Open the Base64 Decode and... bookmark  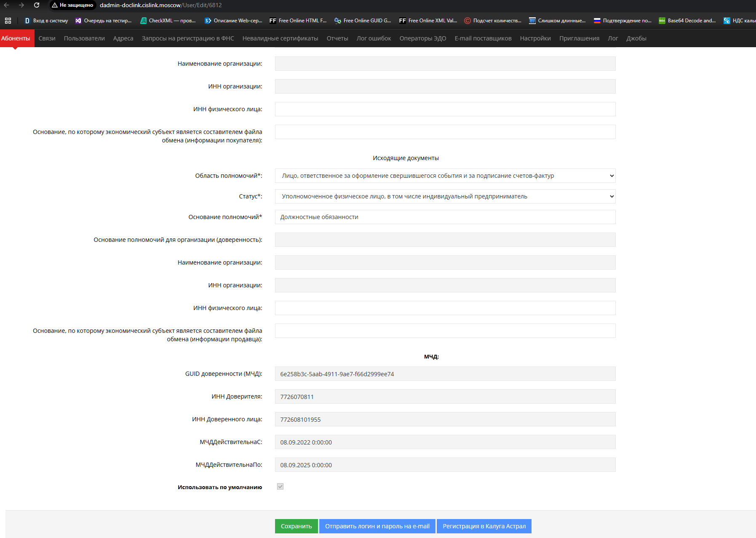click(687, 21)
